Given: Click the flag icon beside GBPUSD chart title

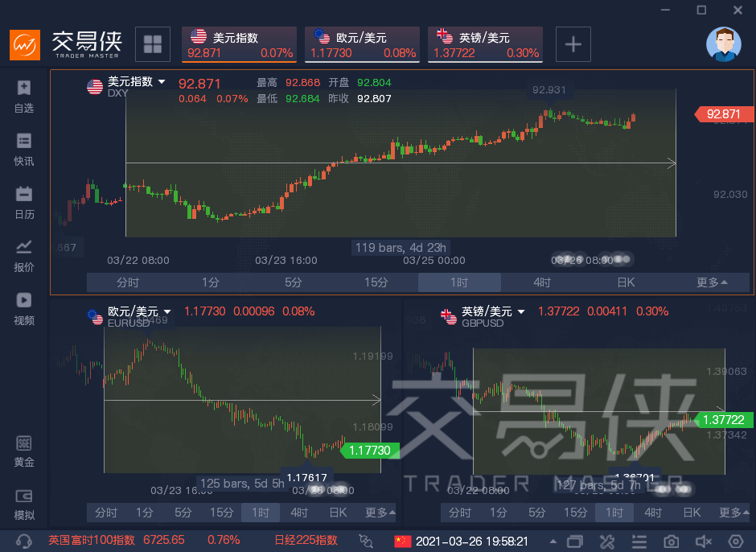Looking at the screenshot, I should click(x=449, y=316).
